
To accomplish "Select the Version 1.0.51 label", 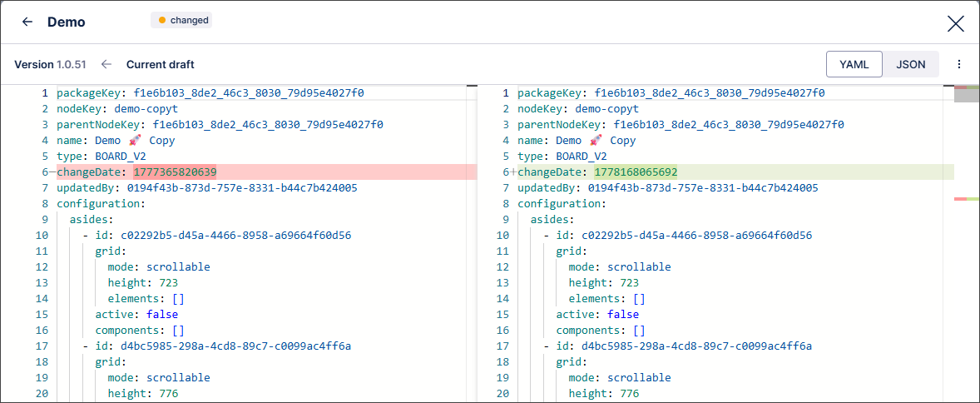I will click(50, 64).
